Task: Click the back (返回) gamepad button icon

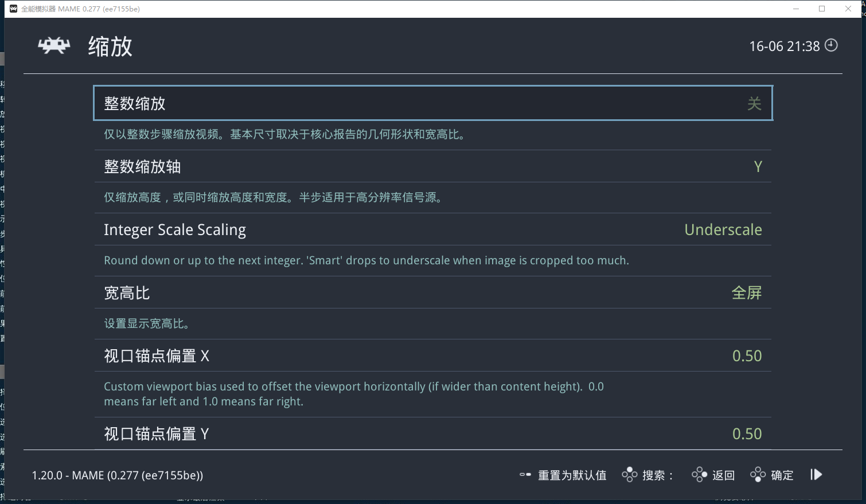Action: [x=700, y=475]
